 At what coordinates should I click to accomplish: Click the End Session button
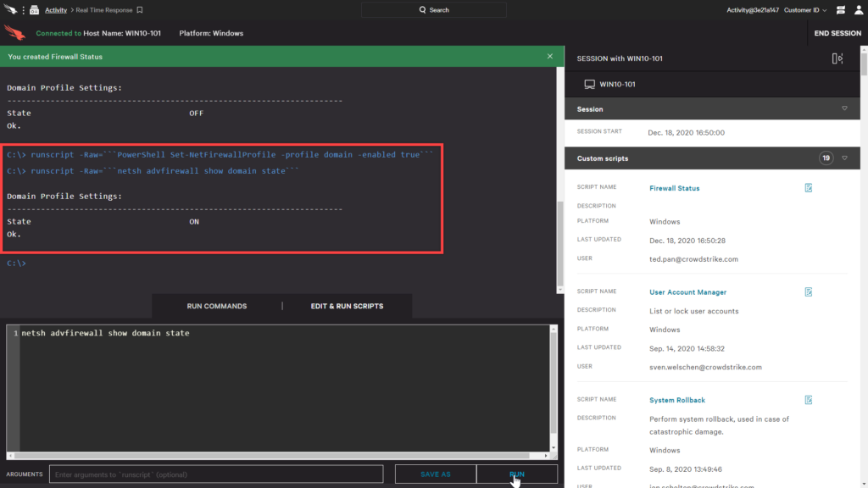point(837,33)
